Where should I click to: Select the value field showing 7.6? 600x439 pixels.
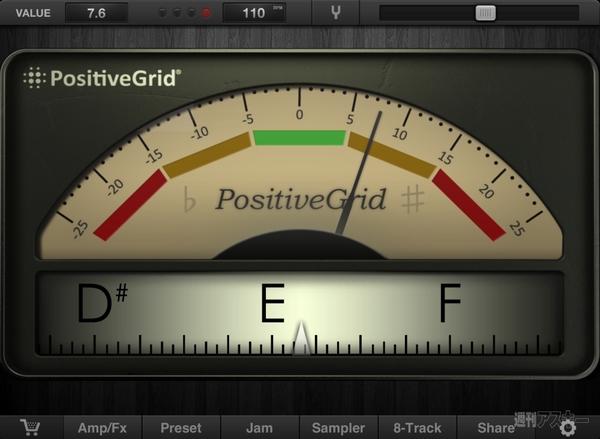96,13
